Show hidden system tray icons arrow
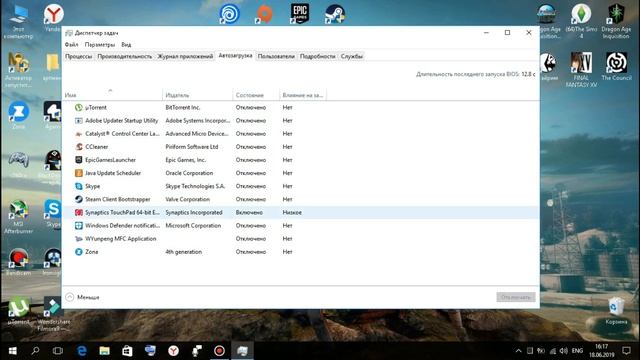The height and width of the screenshot is (360, 640). 518,351
